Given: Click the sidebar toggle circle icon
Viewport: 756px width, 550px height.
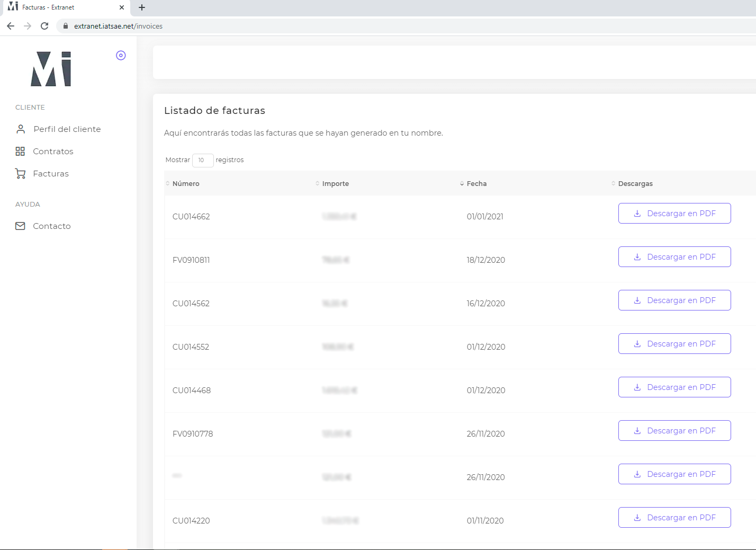Looking at the screenshot, I should (x=121, y=56).
